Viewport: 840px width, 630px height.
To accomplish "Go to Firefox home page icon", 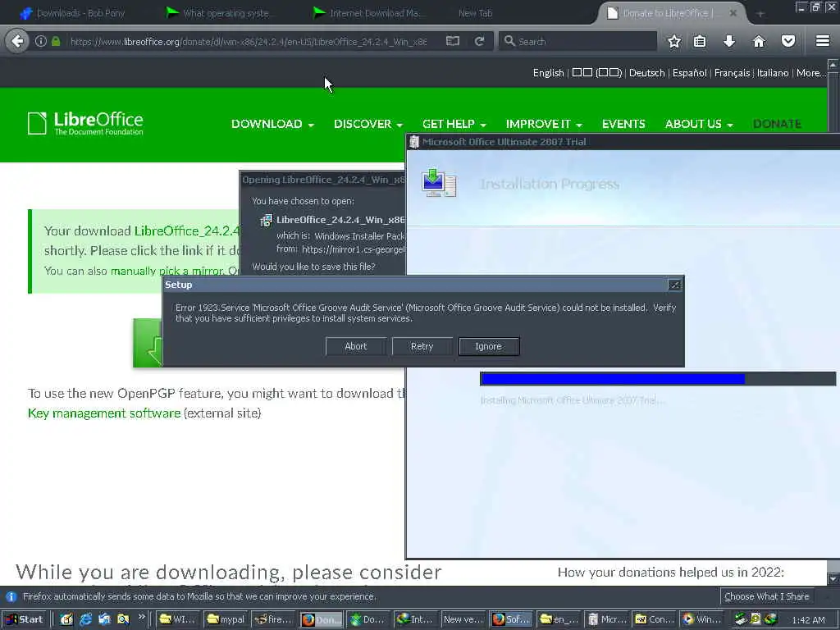I will pos(759,41).
